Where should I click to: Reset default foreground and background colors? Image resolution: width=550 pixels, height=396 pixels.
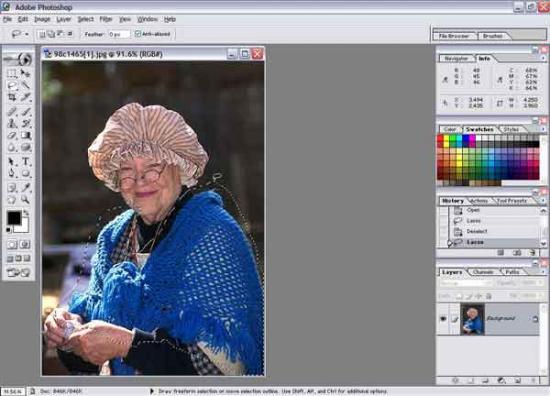coord(9,230)
